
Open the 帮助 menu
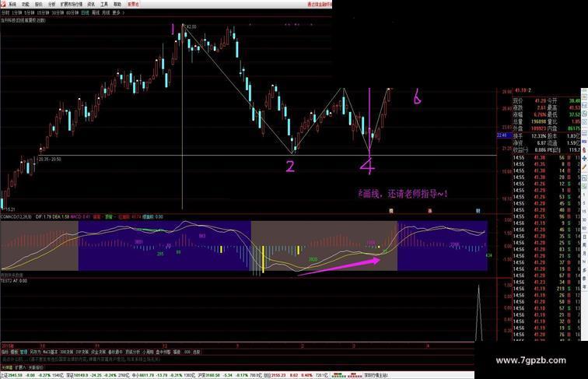117,5
